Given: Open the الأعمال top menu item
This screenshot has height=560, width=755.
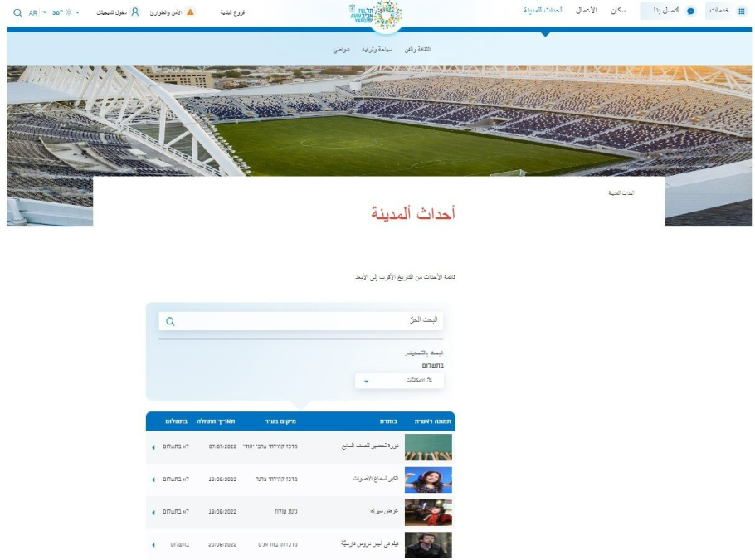Looking at the screenshot, I should (586, 11).
